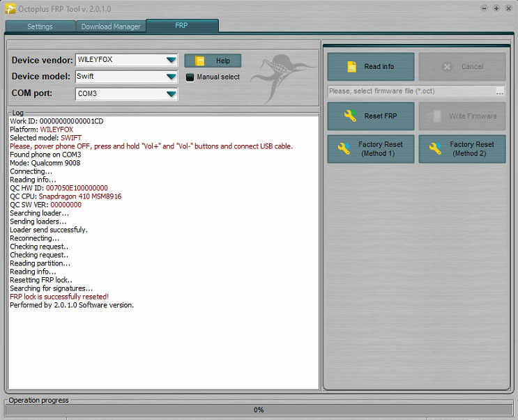Screen dimensions: 518x420
Task: Click log line 'QC SW VER: 00000000'
Action: point(45,205)
